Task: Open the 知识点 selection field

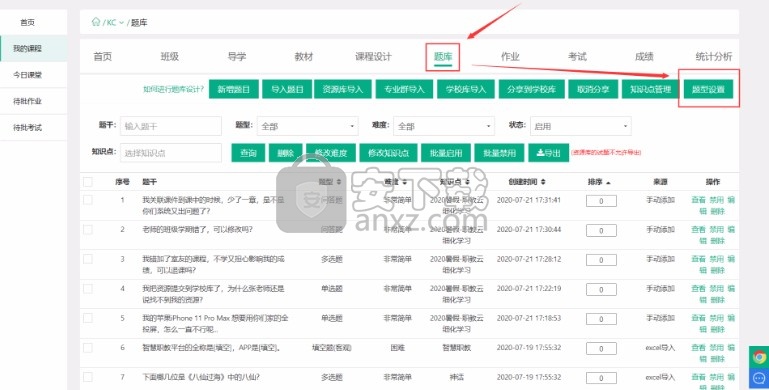Action: tap(171, 153)
